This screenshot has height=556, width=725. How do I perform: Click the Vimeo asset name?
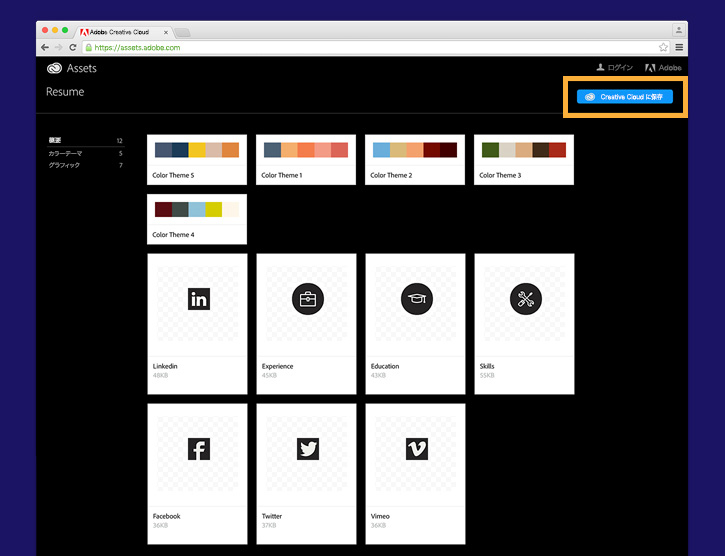coord(380,516)
